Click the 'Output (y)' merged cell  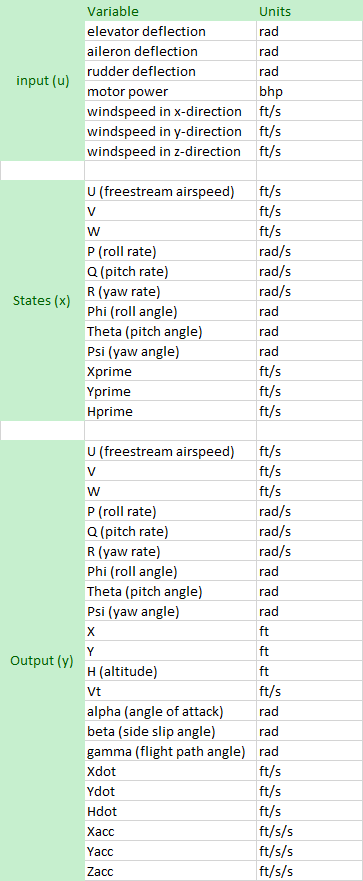click(x=42, y=661)
